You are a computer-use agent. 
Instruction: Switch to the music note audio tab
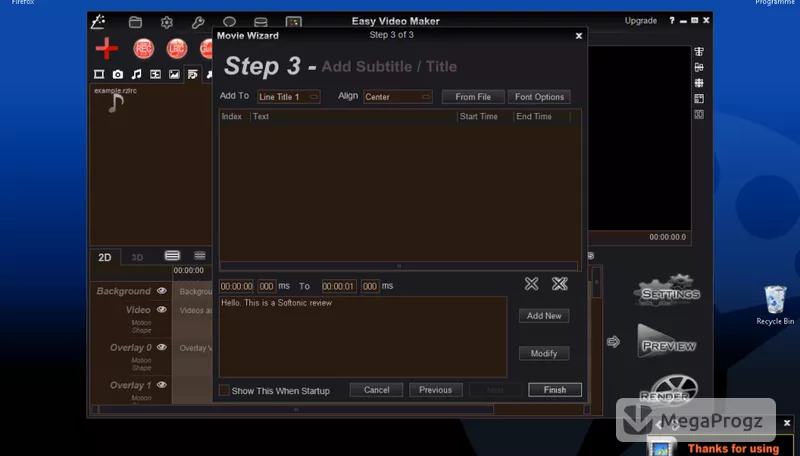click(136, 74)
